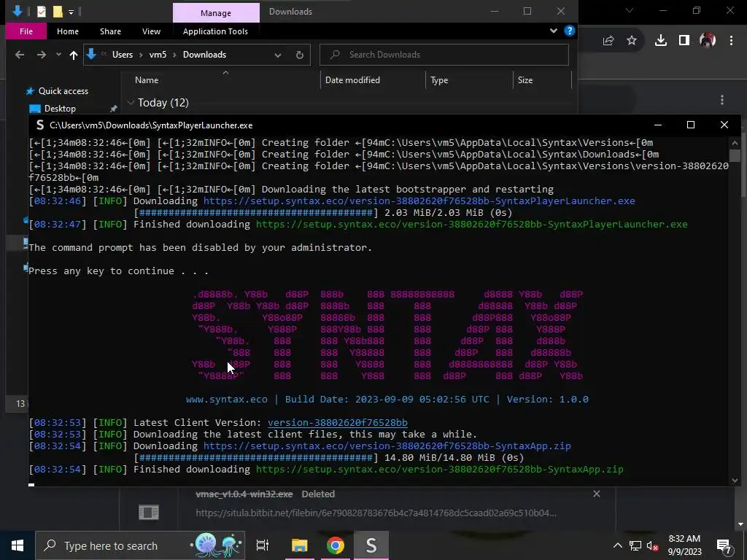This screenshot has width=747, height=560.
Task: Show hidden system tray icons
Action: (x=617, y=545)
